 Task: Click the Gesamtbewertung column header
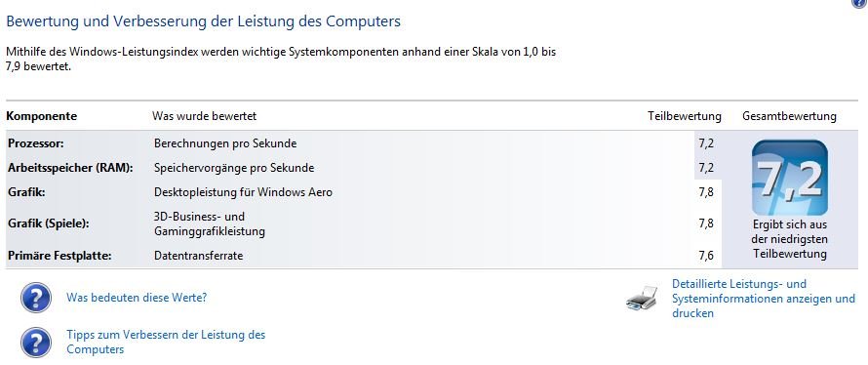point(789,116)
